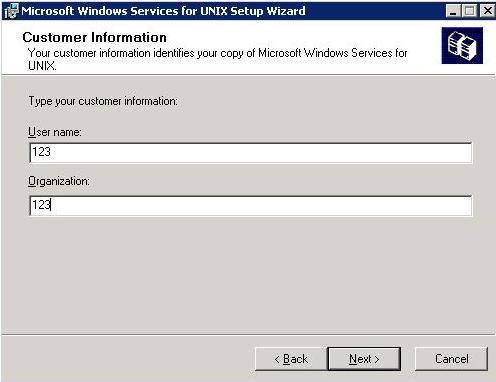
Task: Click the 'Organization:' label
Action: click(59, 181)
